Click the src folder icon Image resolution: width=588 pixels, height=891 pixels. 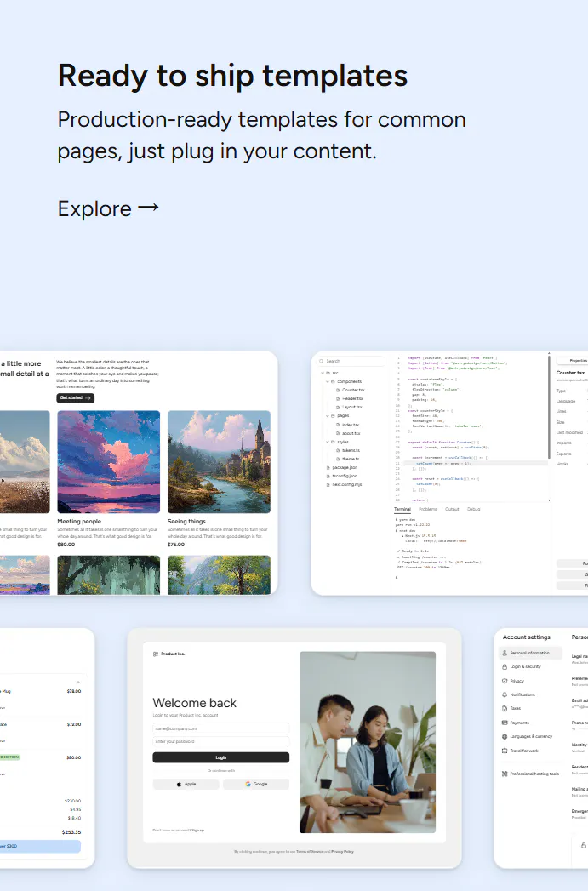coord(328,373)
